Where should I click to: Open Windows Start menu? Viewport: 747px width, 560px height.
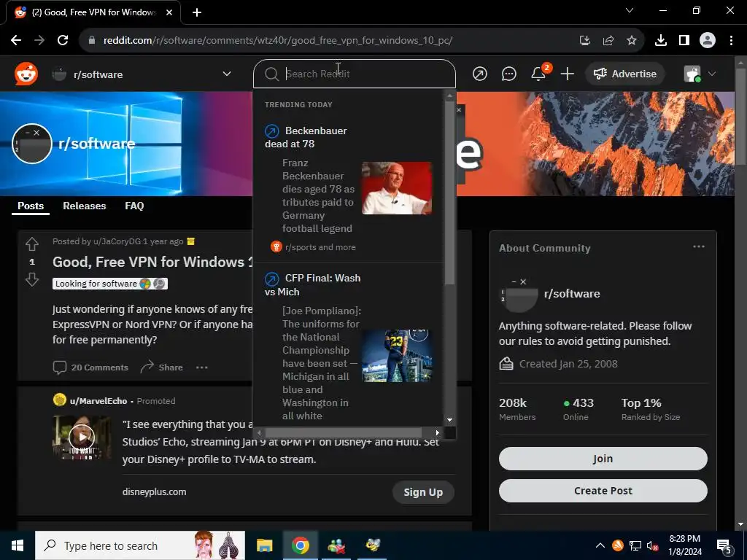[18, 545]
